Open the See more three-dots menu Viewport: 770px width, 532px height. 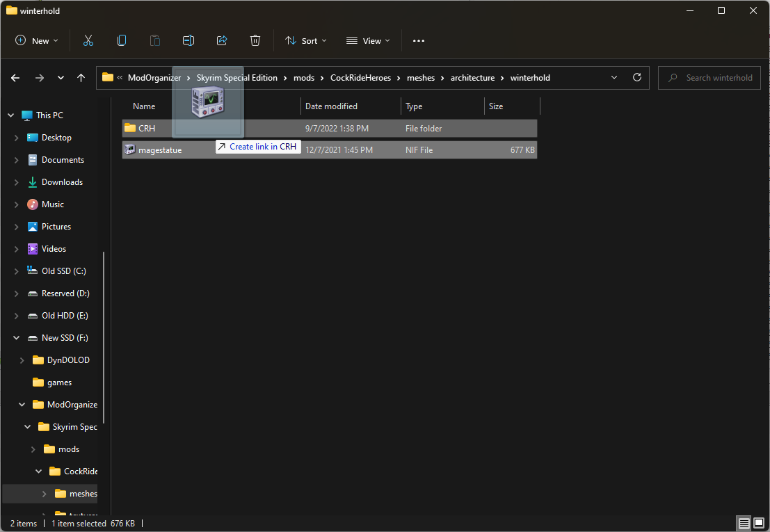click(x=419, y=41)
